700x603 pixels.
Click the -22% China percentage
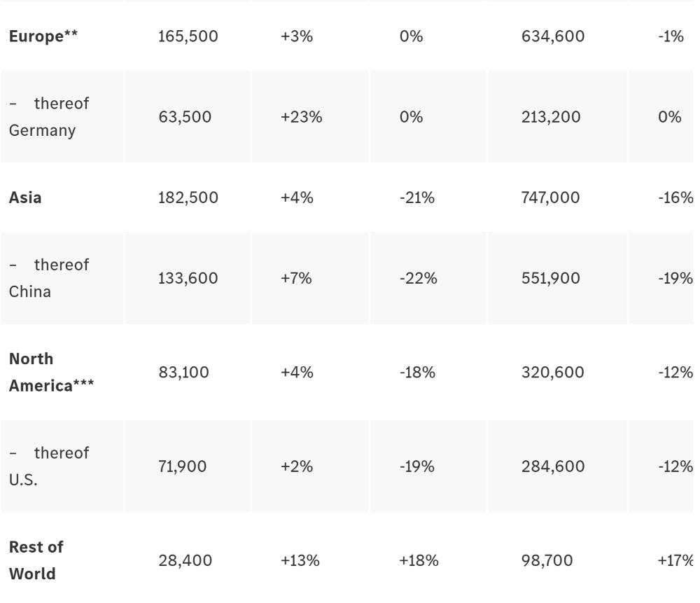click(x=419, y=278)
